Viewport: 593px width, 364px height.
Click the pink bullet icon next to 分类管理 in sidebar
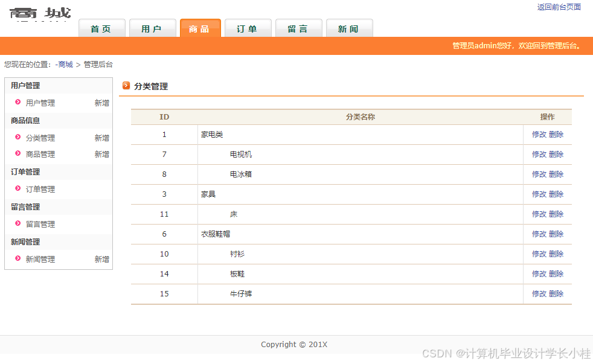pos(18,137)
